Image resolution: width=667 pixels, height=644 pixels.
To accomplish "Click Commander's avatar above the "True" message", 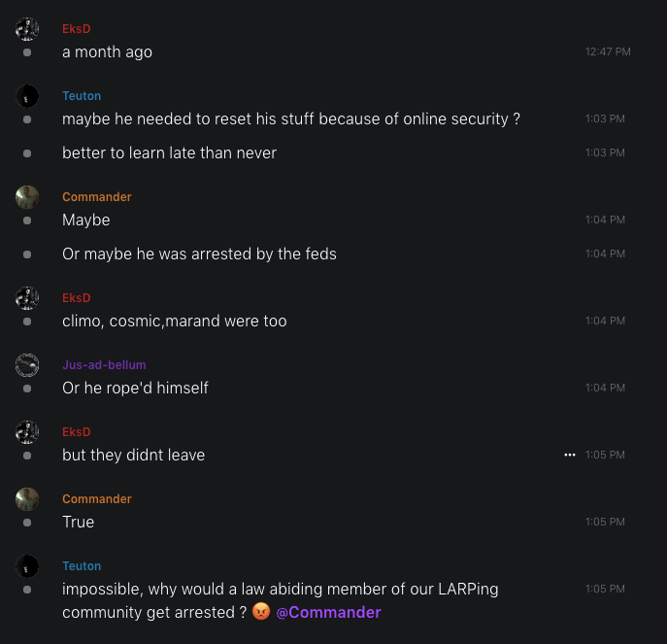I will point(27,499).
